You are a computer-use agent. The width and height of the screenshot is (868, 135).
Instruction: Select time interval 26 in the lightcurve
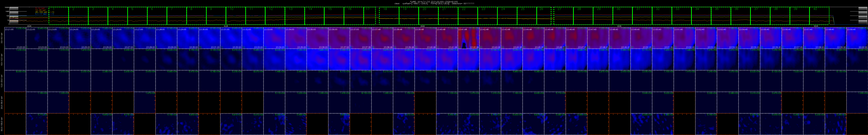[x=544, y=16]
